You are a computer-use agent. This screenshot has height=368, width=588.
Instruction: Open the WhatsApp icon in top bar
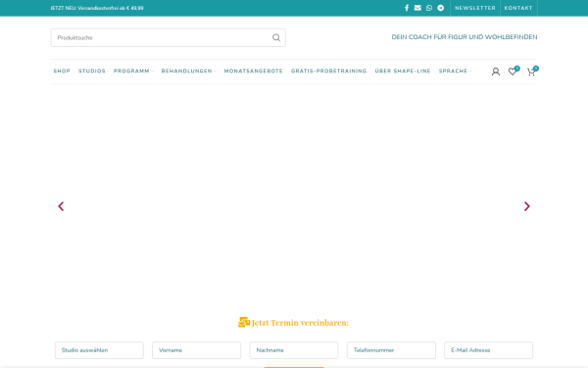tap(429, 8)
